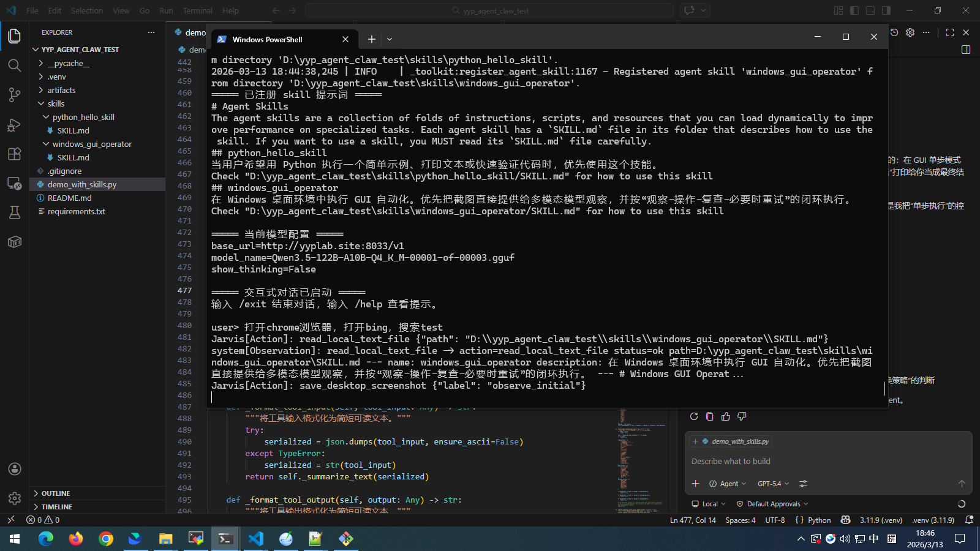This screenshot has width=980, height=551.
Task: Select the Windows PowerShell tab
Action: point(284,39)
